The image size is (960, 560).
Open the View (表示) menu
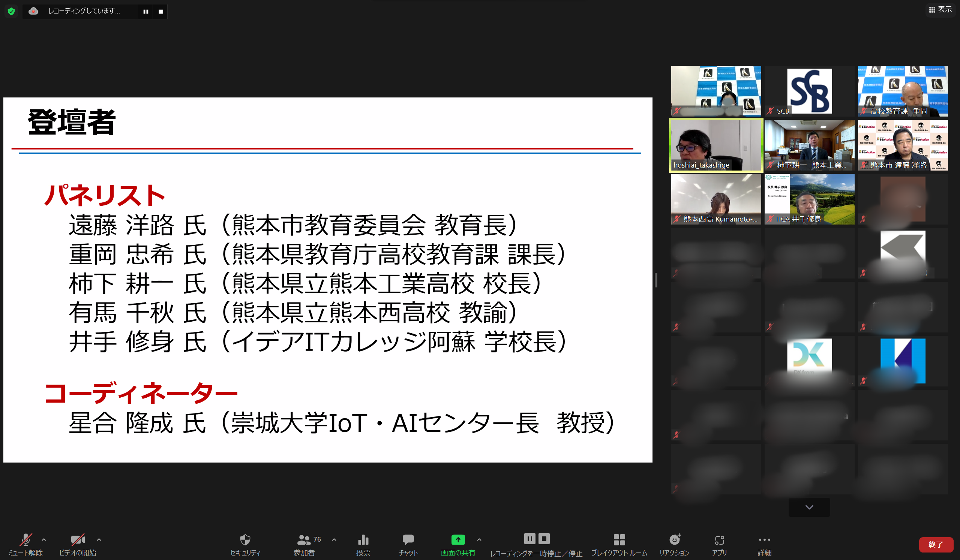pyautogui.click(x=940, y=9)
